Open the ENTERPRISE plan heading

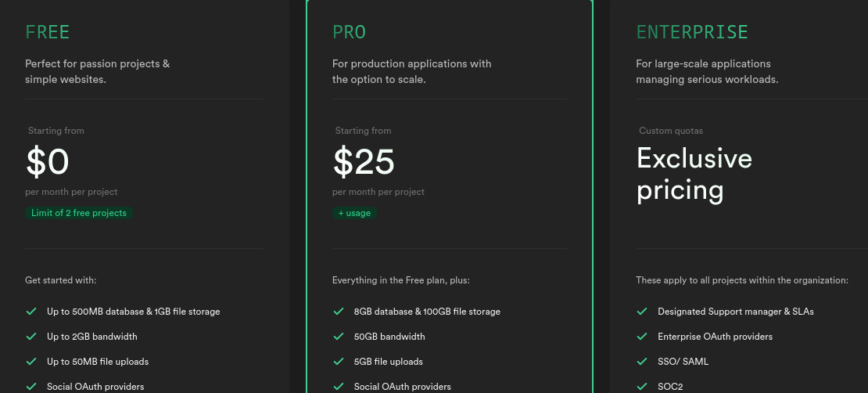[692, 32]
